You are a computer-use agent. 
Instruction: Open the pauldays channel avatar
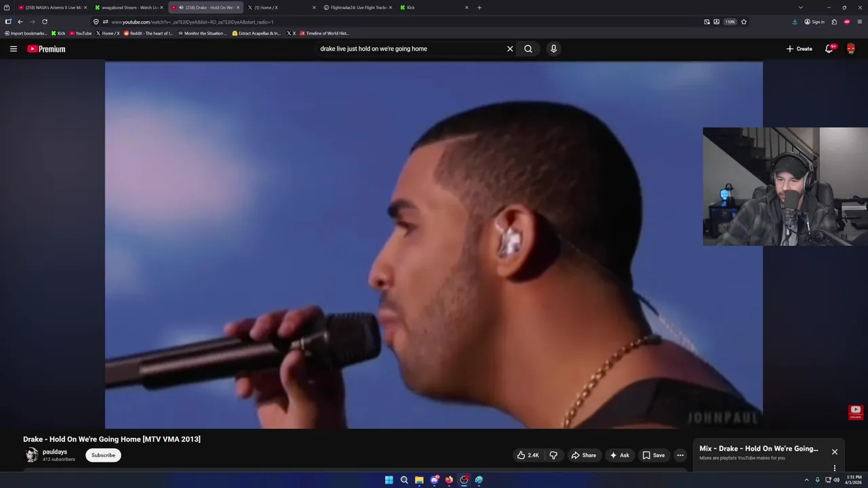(31, 455)
